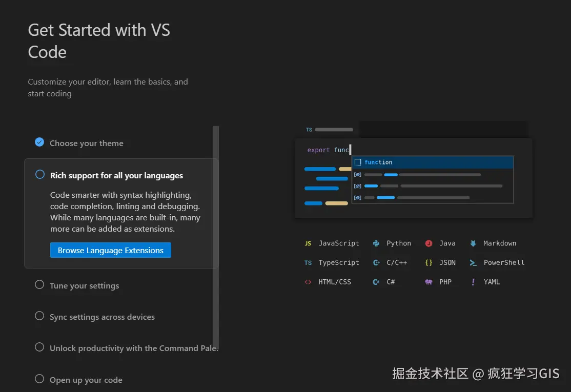
Task: Click the HTML/CSS angle brackets icon
Action: coord(308,282)
